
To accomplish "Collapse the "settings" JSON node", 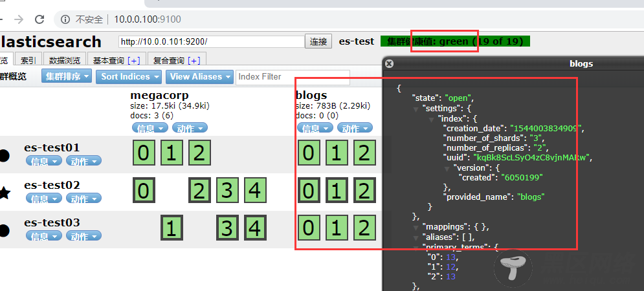I will [416, 109].
